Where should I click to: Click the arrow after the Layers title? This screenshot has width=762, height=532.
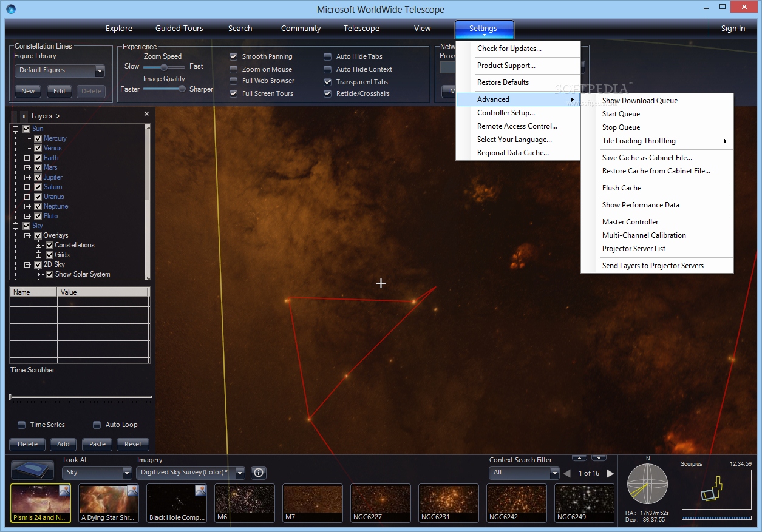(x=58, y=116)
